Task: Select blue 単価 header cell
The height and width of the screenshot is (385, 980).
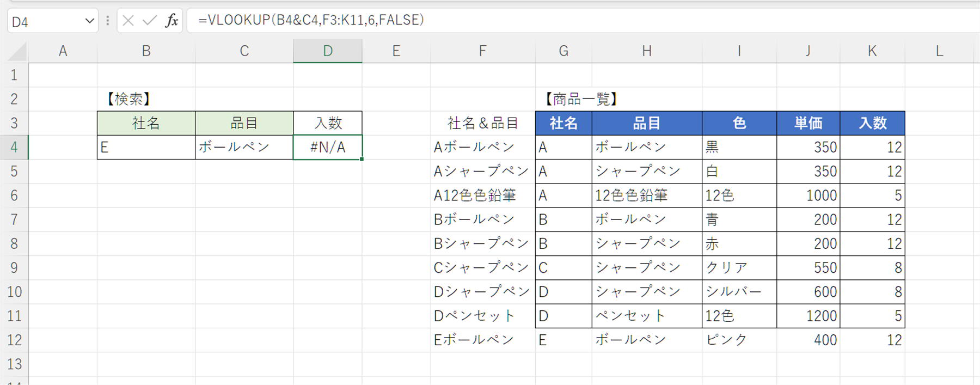Action: pyautogui.click(x=808, y=123)
